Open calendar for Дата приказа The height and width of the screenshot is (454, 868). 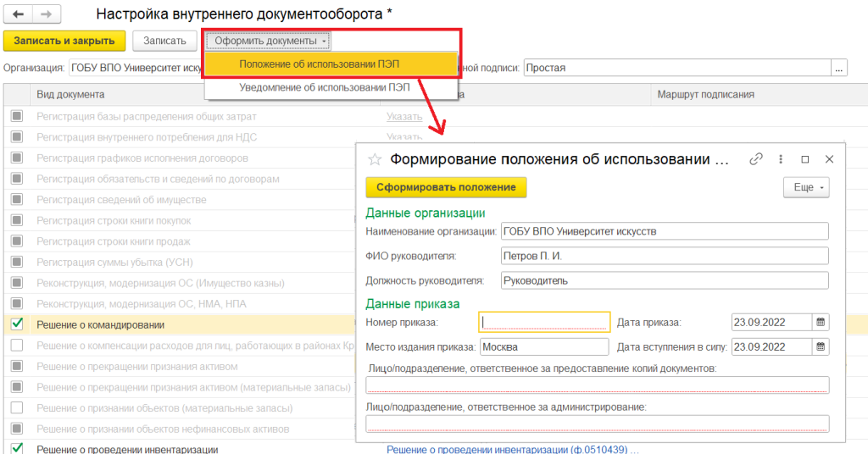pos(820,322)
